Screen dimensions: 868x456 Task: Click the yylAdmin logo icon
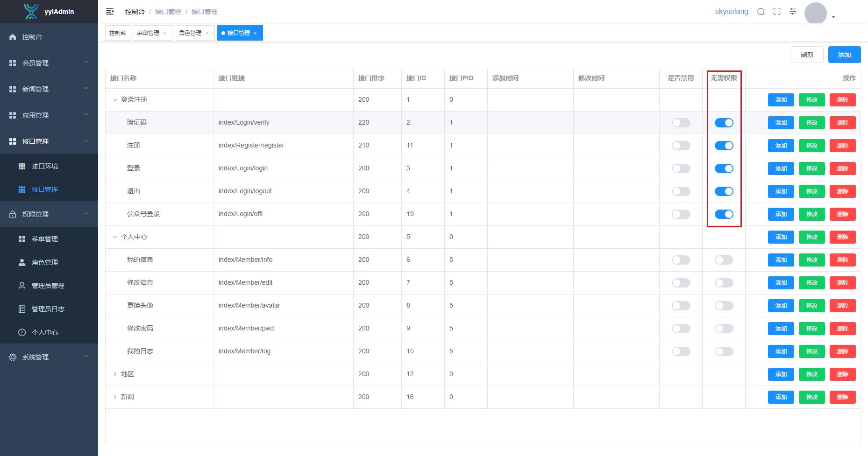tap(31, 11)
